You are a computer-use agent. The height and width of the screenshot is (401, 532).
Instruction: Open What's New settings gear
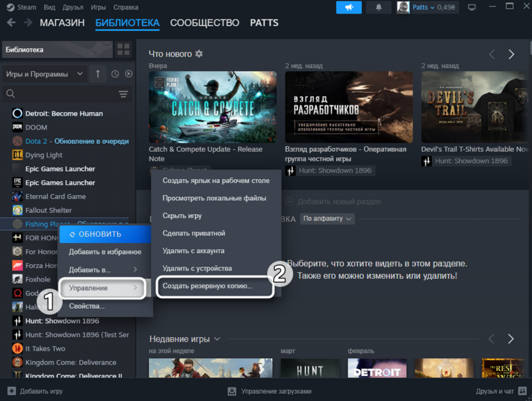click(199, 54)
